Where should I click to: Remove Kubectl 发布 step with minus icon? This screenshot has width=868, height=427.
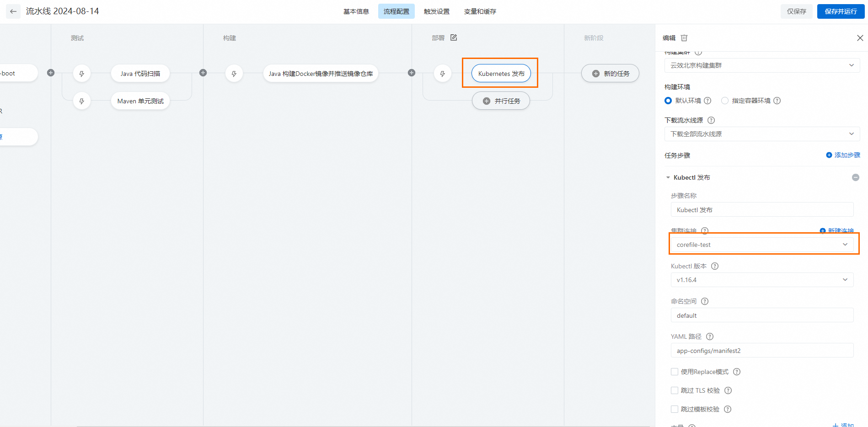[x=856, y=177]
